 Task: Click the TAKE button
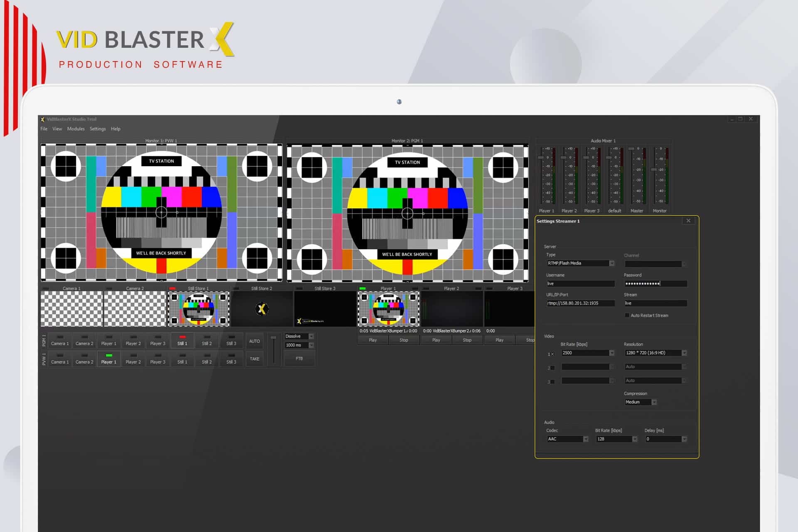pyautogui.click(x=254, y=359)
